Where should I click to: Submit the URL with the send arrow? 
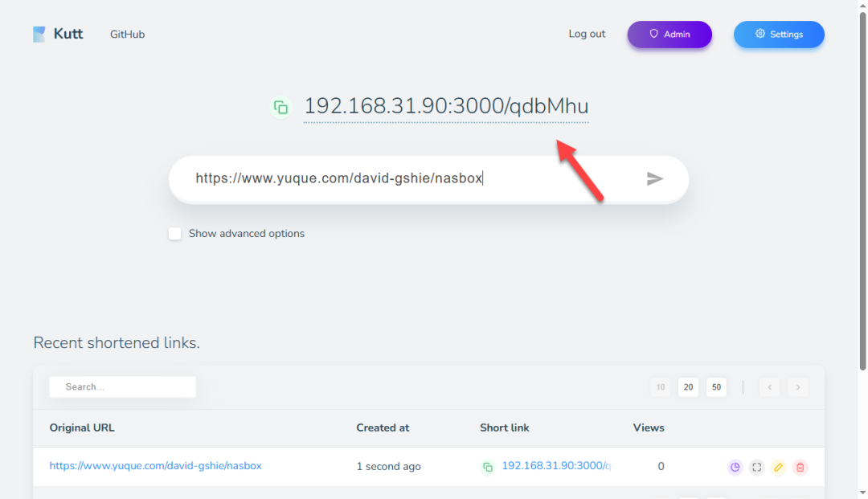655,178
